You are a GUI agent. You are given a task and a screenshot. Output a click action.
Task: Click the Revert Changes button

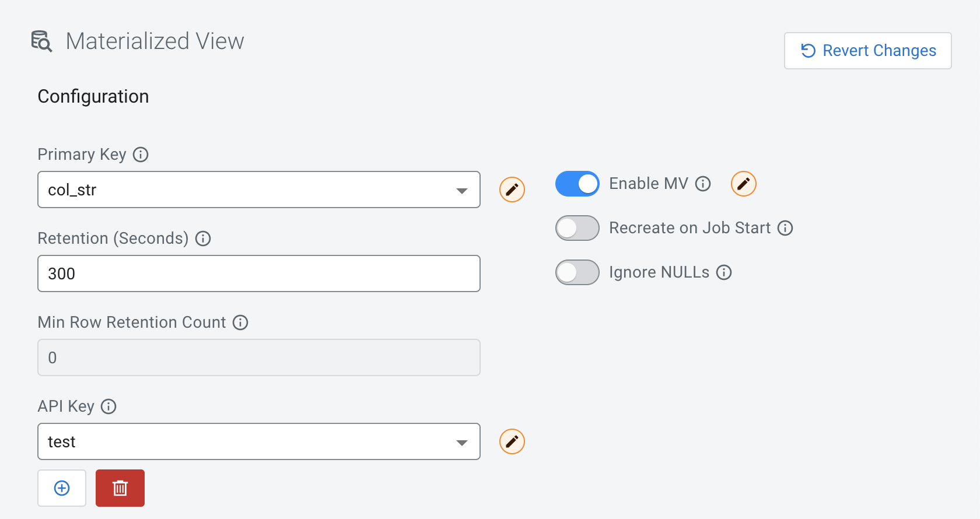pos(867,51)
